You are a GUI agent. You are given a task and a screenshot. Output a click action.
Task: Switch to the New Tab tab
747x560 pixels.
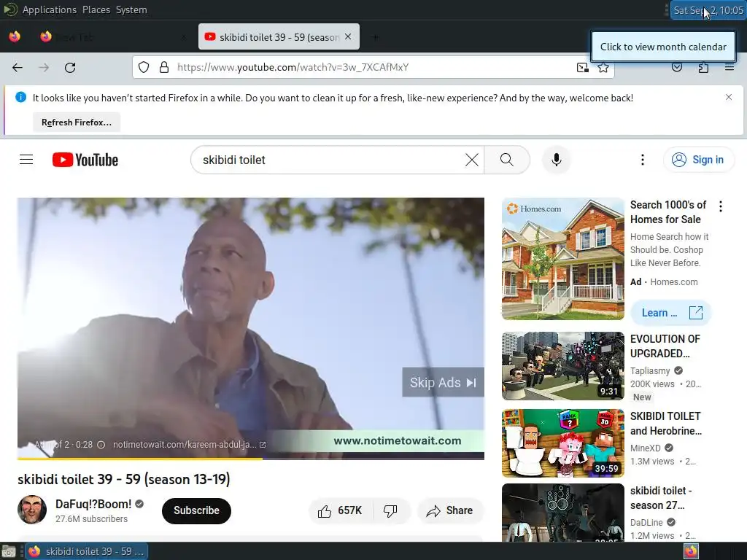coord(113,36)
